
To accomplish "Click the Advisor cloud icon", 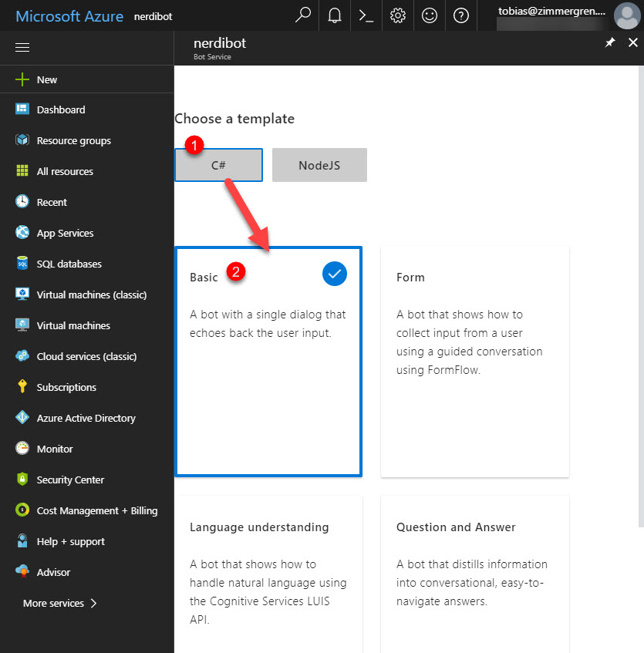I will [x=22, y=571].
